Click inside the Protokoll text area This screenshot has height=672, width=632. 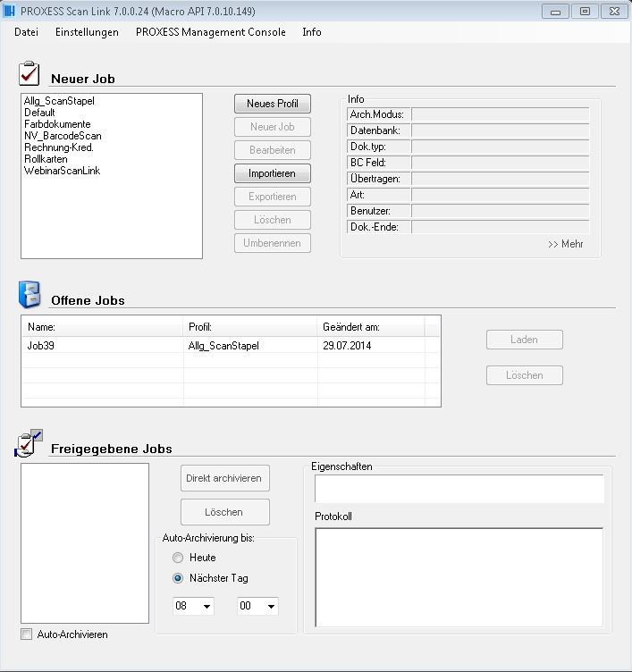(459, 577)
